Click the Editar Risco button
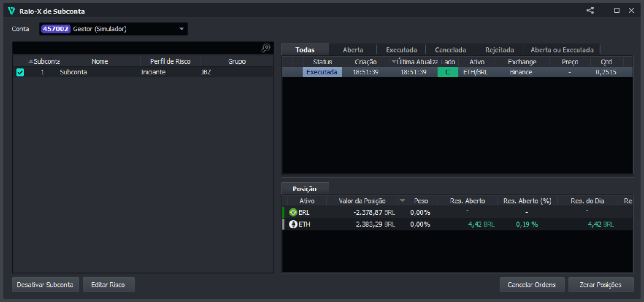Screen dimensions: 644x302 tap(108, 285)
